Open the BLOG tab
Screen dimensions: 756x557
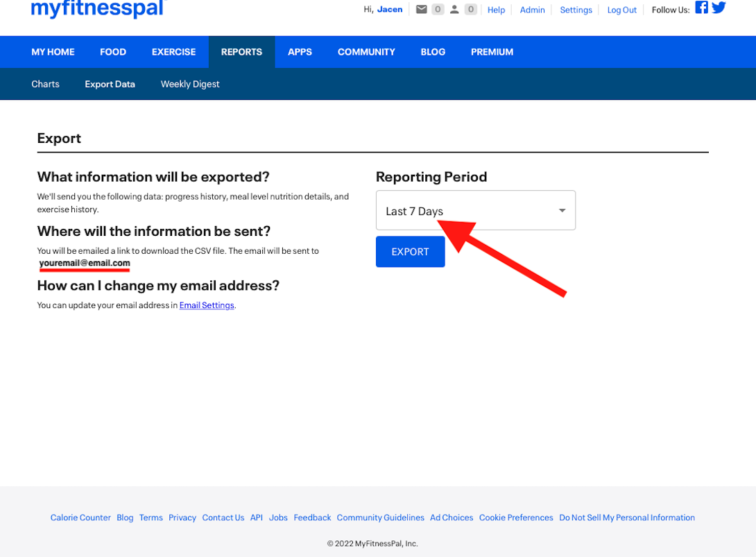(x=433, y=52)
